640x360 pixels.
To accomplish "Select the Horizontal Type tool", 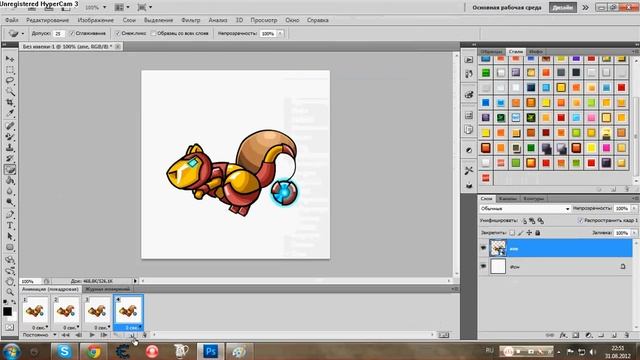I will click(x=10, y=226).
